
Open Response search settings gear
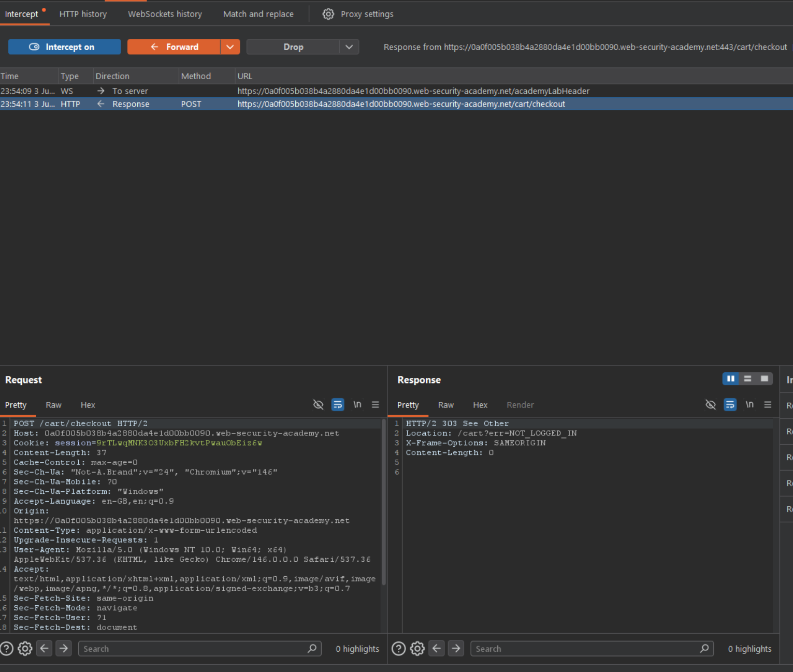pos(417,649)
